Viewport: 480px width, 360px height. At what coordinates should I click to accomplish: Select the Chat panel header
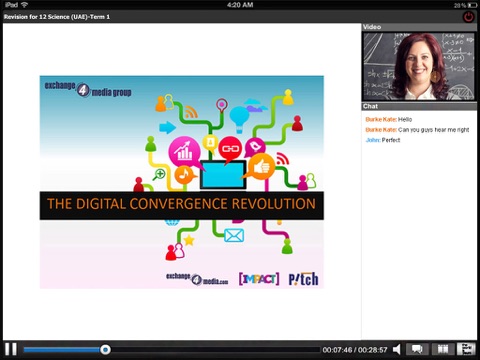coord(419,106)
